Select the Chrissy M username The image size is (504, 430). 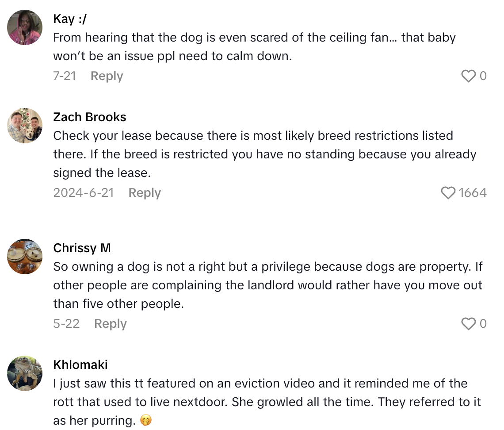pos(82,248)
